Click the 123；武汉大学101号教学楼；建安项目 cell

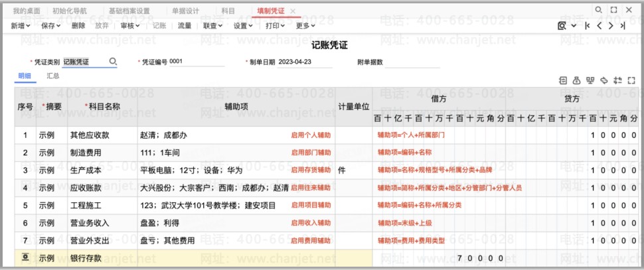point(236,206)
